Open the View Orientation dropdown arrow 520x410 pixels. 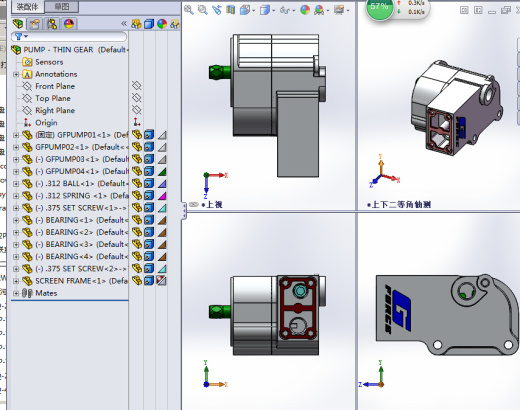[x=254, y=11]
